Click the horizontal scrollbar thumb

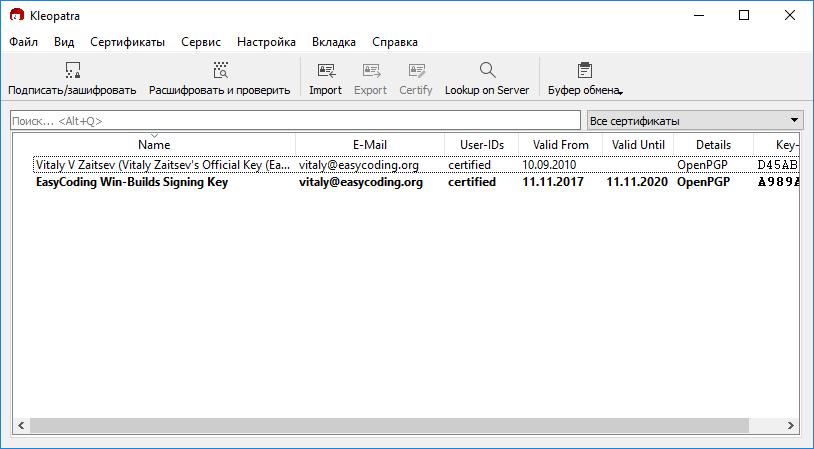[x=389, y=425]
